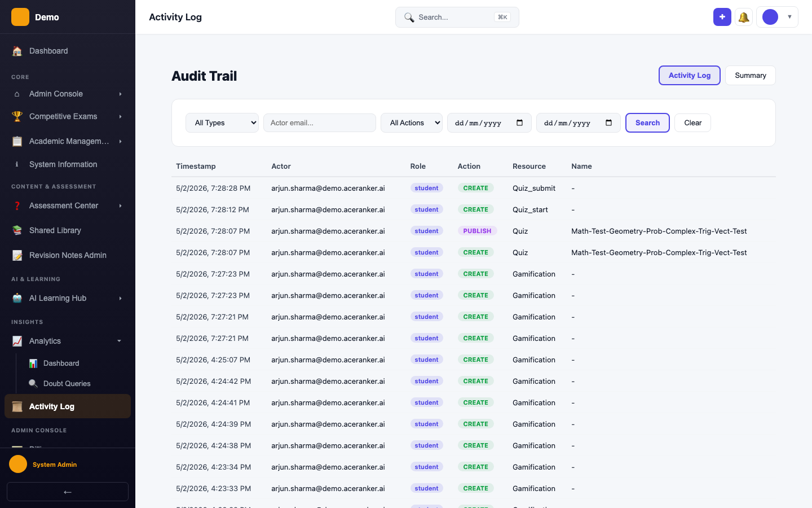The height and width of the screenshot is (508, 812).
Task: Expand the Competitive Exams submenu arrow
Action: (120, 116)
